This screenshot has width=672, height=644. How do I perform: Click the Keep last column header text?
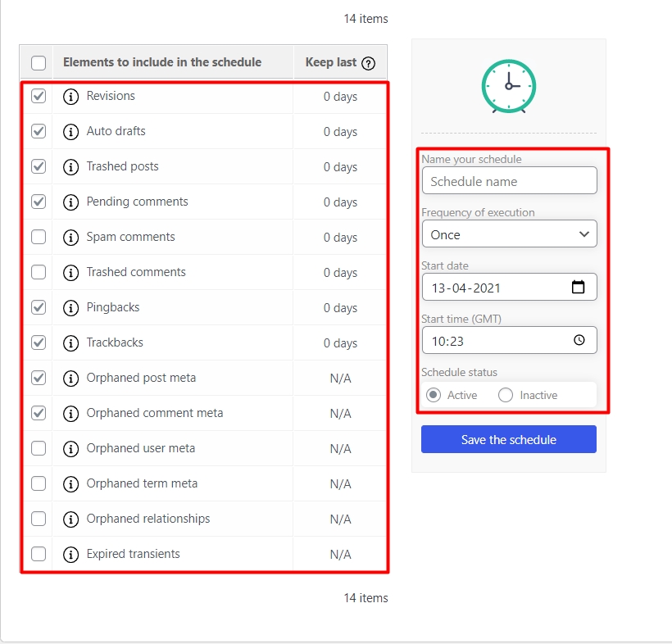[331, 62]
